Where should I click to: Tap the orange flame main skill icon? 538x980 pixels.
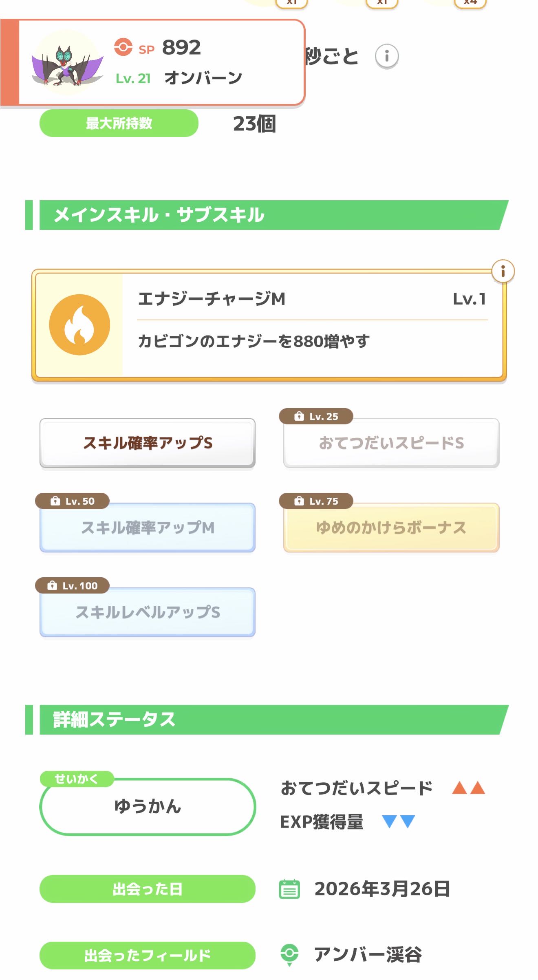coord(79,324)
